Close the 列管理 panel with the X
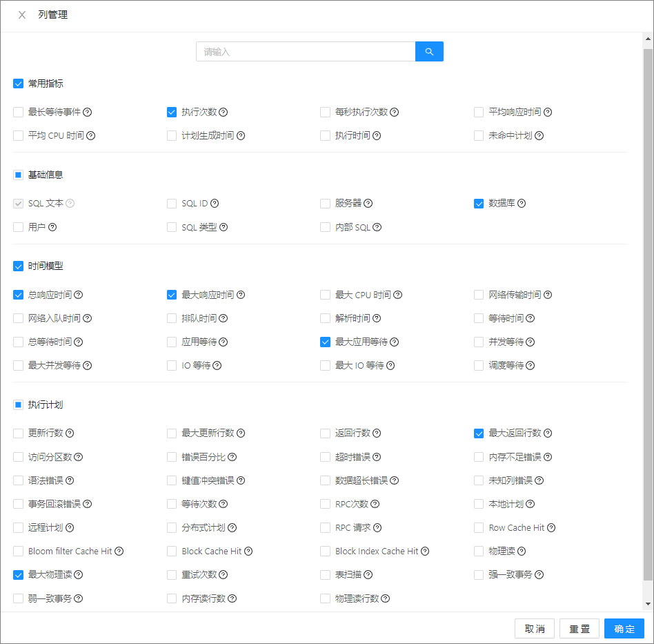The image size is (654, 644). (22, 15)
